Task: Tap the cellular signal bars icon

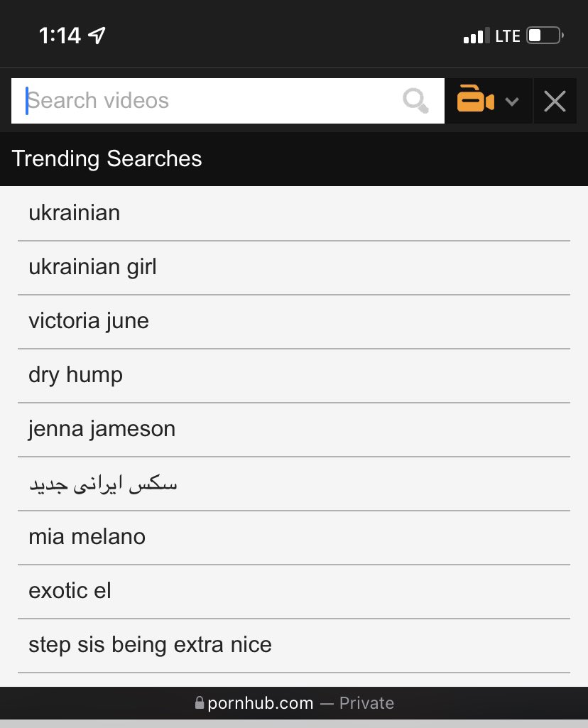Action: point(474,36)
